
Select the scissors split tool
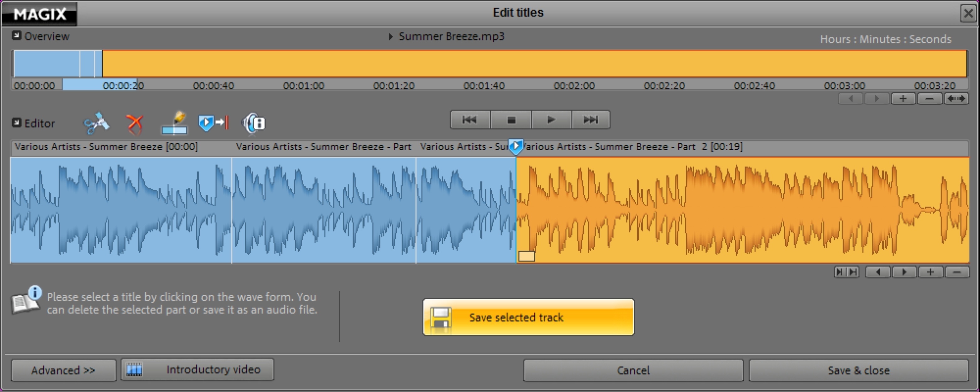97,123
